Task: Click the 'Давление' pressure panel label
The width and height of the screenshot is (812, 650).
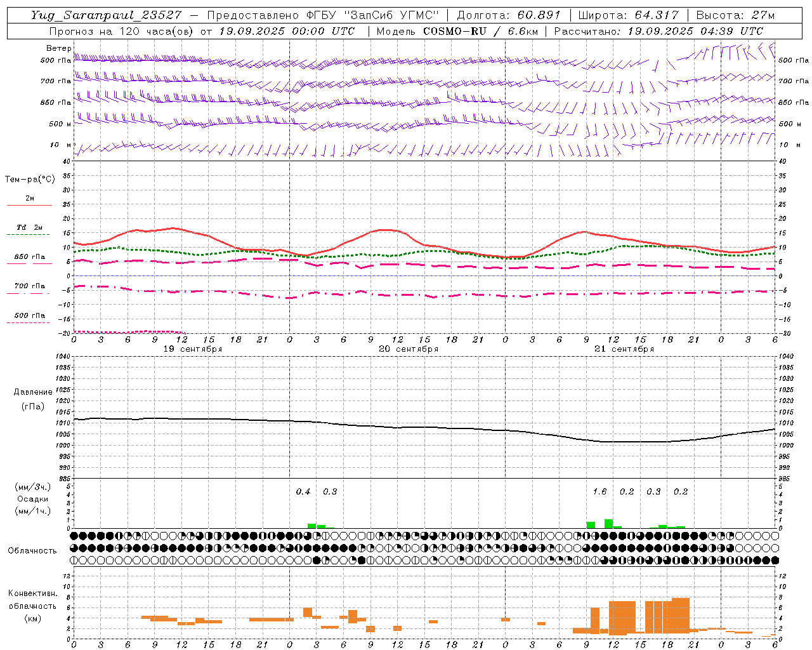Action: click(x=33, y=392)
